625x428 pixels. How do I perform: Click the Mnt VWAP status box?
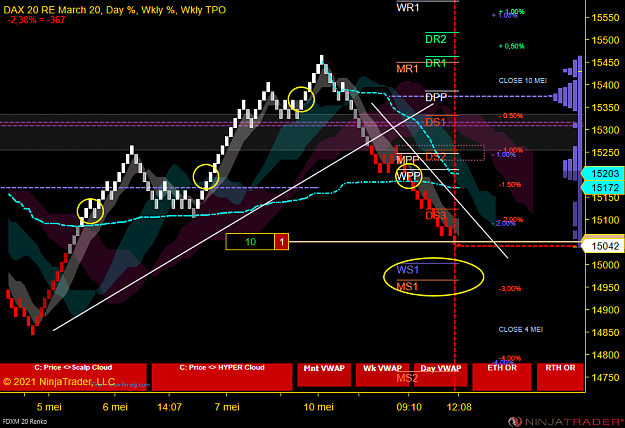tap(324, 375)
